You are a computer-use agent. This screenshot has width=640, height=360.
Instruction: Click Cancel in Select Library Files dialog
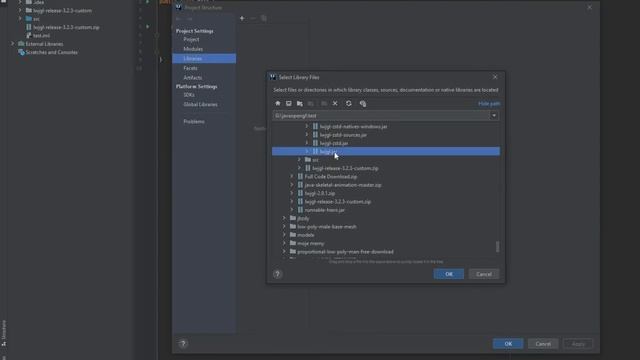(x=484, y=274)
